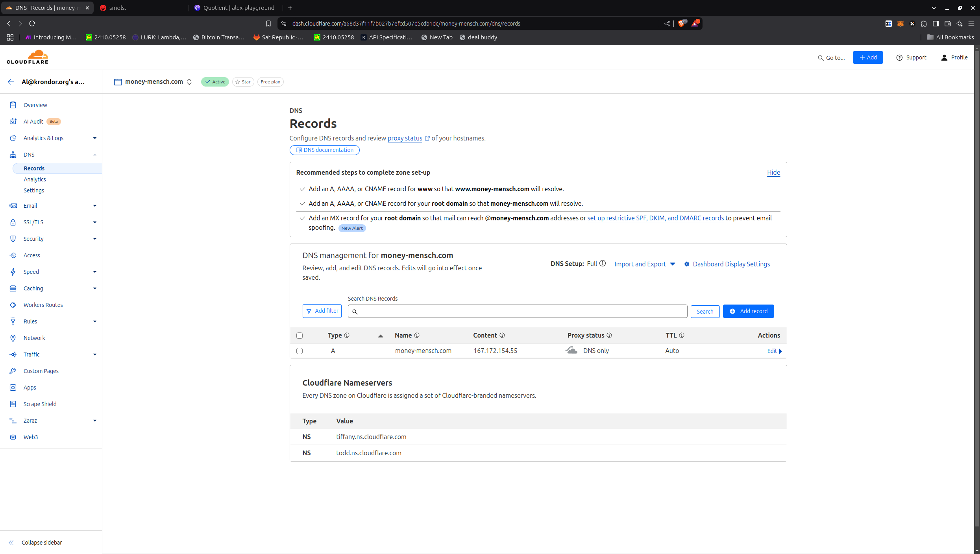The image size is (980, 554).
Task: Open the money-mensch.com domain switcher
Action: (189, 82)
